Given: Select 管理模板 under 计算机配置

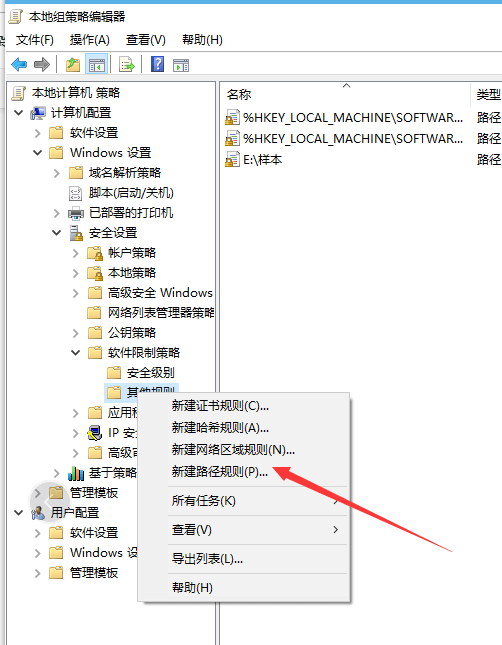Looking at the screenshot, I should pyautogui.click(x=94, y=492).
